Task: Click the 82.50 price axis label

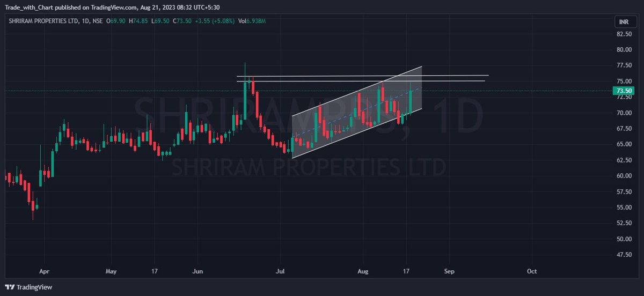Action: coord(623,34)
